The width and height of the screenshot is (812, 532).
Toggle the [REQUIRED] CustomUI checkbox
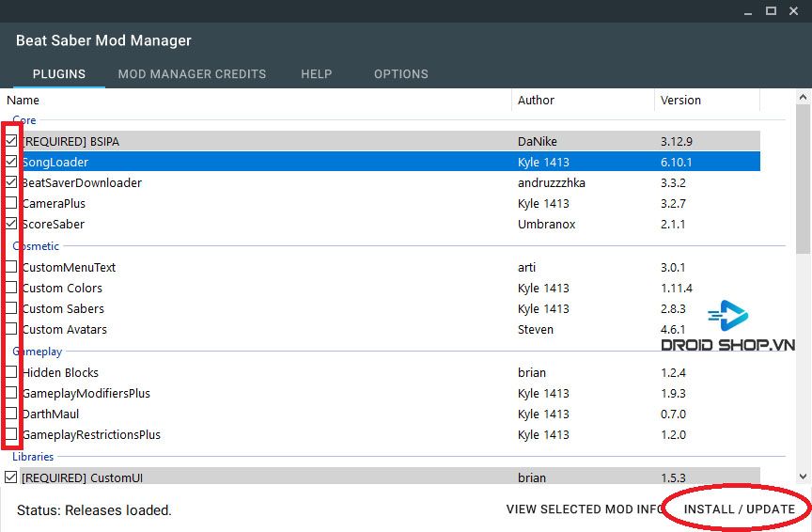(x=11, y=477)
